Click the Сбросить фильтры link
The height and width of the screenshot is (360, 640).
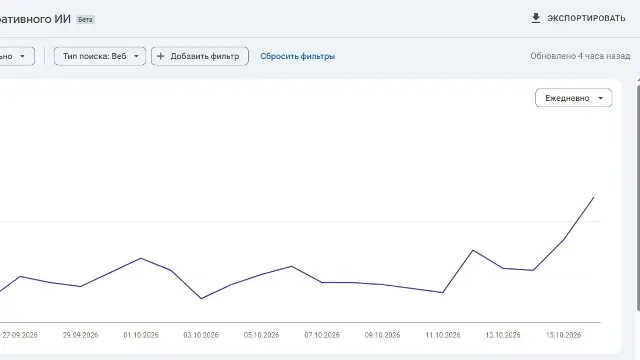(x=298, y=56)
